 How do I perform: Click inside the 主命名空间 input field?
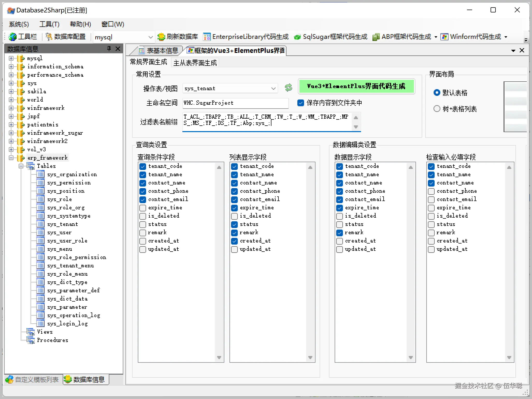[235, 103]
